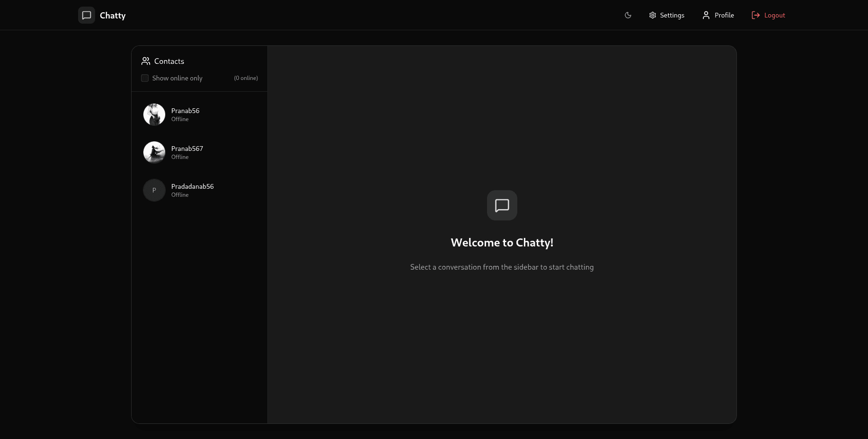Open Settings via its text label
868x439 pixels.
[672, 15]
